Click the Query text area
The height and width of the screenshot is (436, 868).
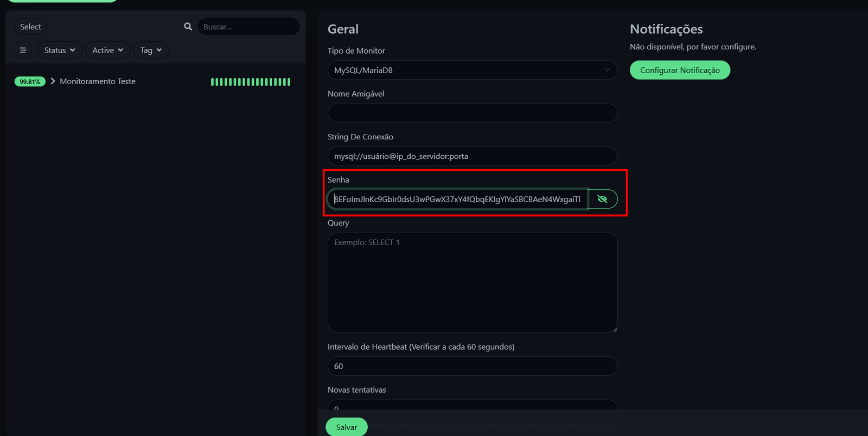point(472,282)
